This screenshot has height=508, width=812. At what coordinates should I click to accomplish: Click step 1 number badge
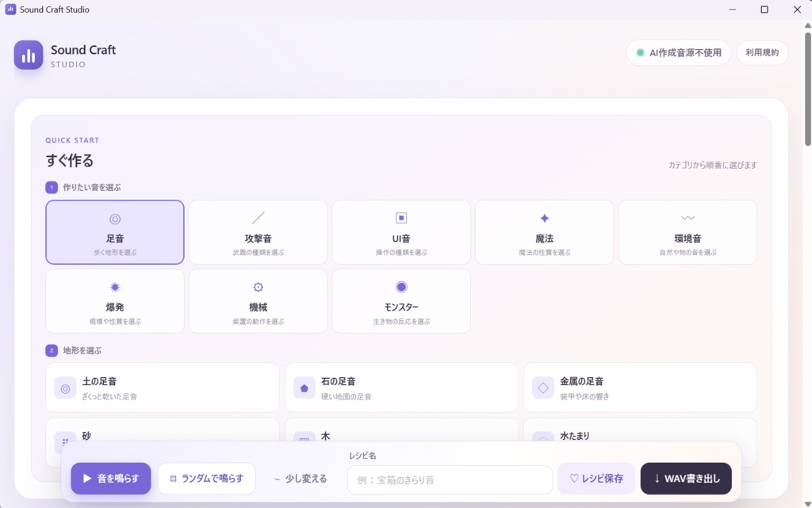tap(52, 187)
